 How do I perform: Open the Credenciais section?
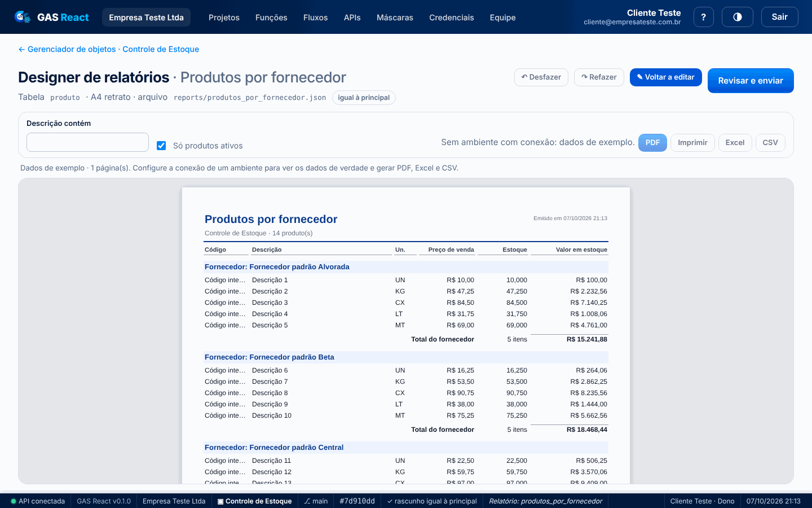point(452,17)
